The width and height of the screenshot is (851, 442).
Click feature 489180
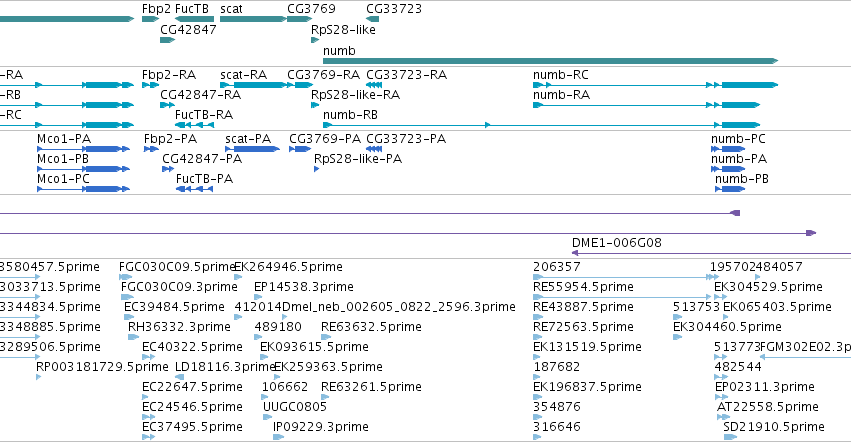click(x=258, y=337)
